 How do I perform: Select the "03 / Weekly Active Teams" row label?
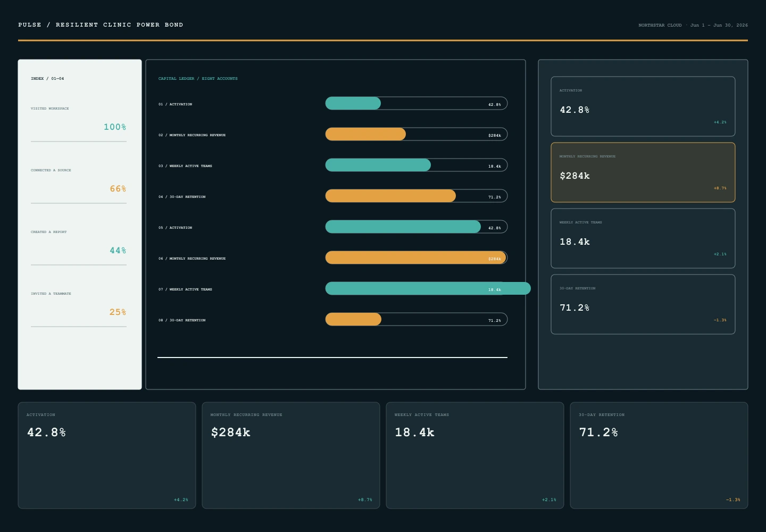click(185, 166)
